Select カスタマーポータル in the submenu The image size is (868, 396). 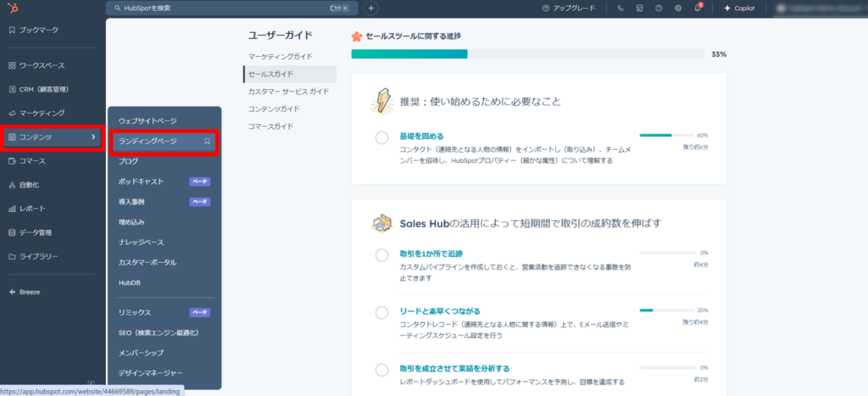click(x=147, y=263)
